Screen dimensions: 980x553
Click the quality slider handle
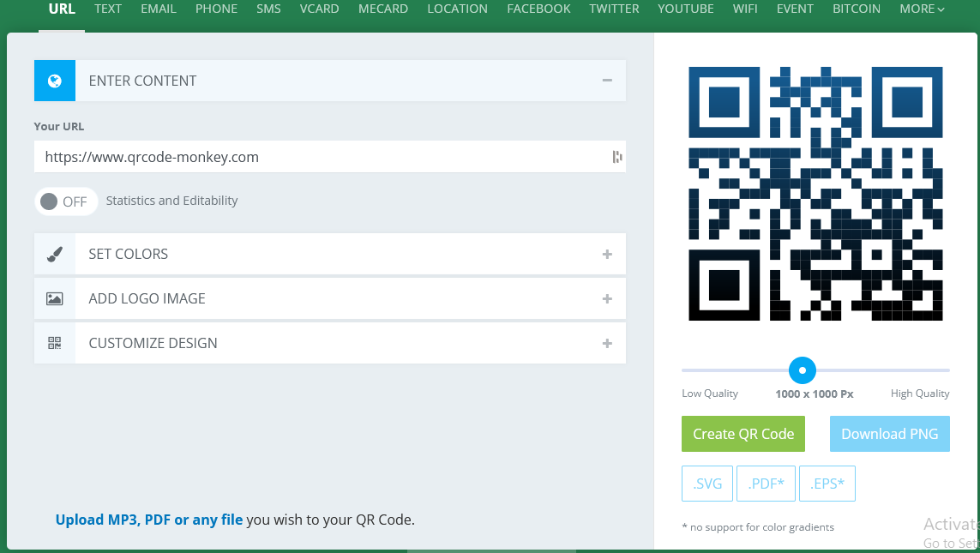803,370
